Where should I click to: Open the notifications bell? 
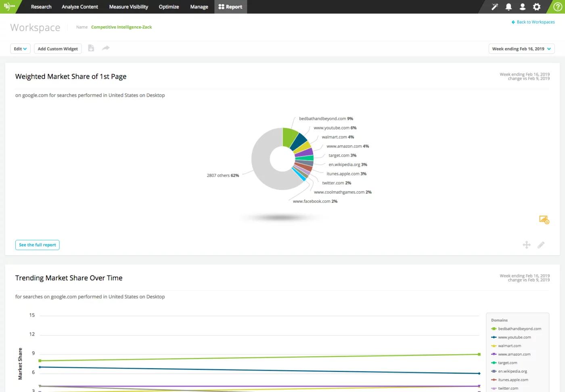508,6
